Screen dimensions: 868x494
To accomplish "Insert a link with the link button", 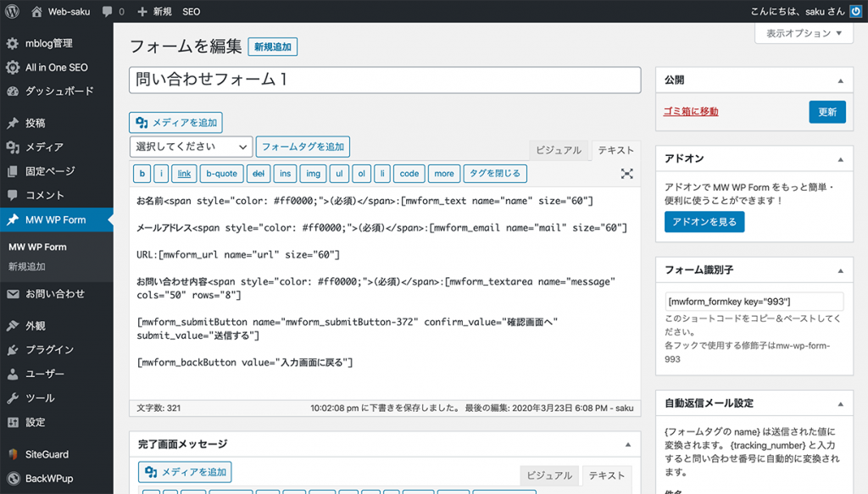I will pyautogui.click(x=183, y=174).
